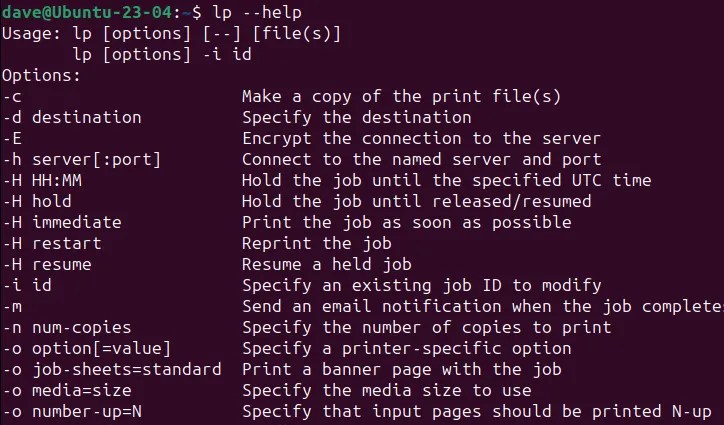
Task: Click the -H HH:MM option
Action: point(46,180)
